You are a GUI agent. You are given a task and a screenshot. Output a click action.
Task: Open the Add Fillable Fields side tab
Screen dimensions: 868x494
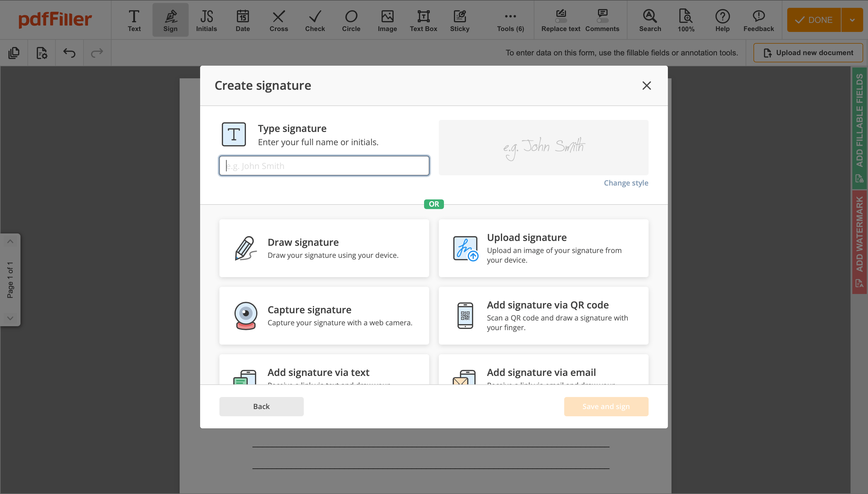click(859, 127)
